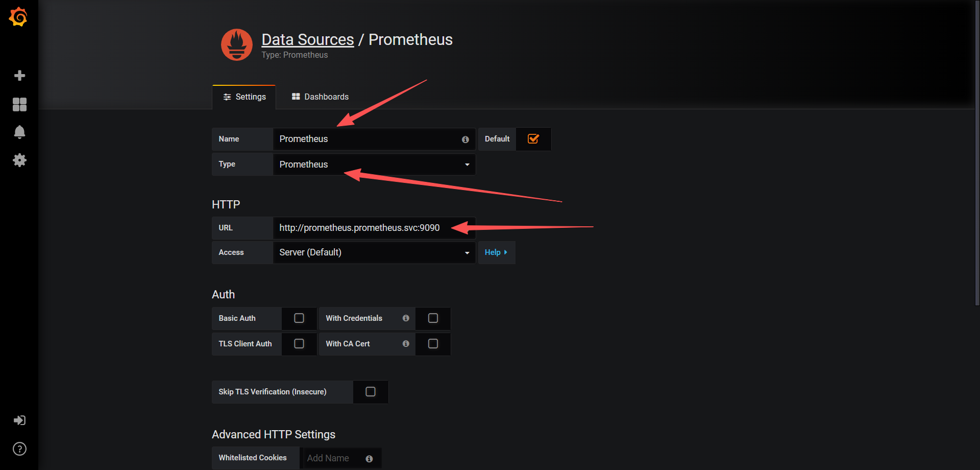Click the 'Type: Prometheus' subtitle text

295,55
